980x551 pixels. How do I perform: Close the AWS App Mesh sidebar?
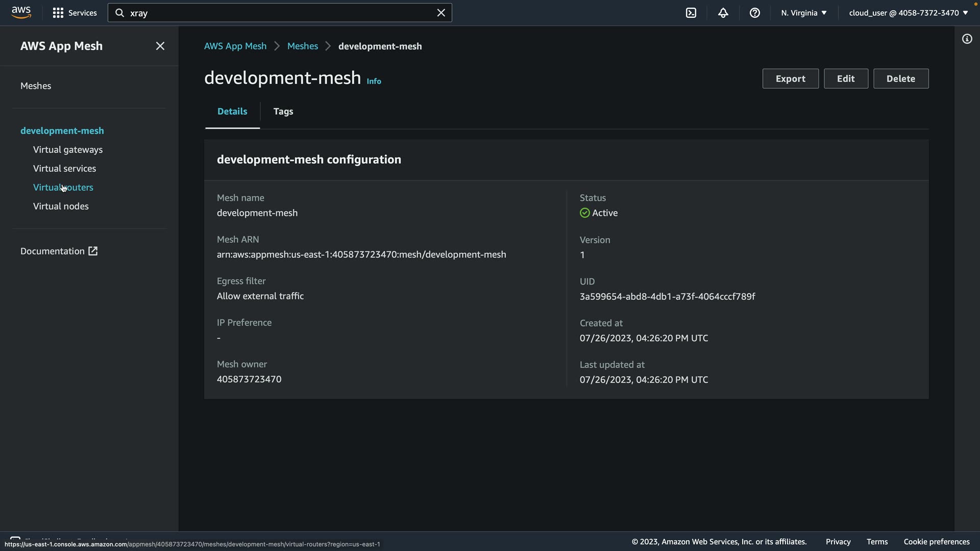tap(160, 46)
